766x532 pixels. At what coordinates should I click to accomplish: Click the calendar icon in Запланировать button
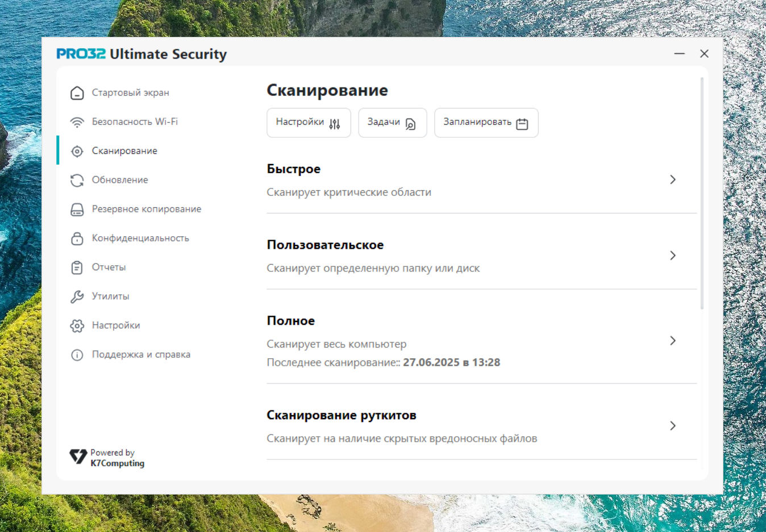point(522,124)
